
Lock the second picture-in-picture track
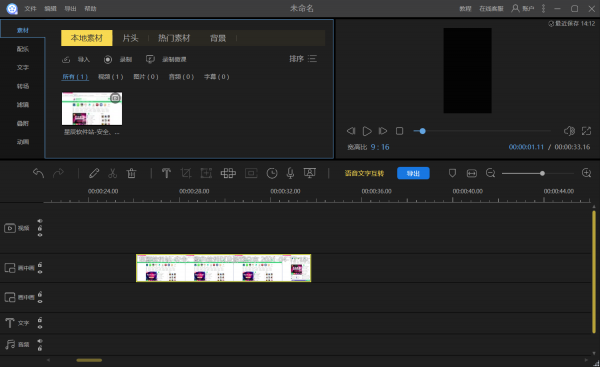click(x=40, y=294)
